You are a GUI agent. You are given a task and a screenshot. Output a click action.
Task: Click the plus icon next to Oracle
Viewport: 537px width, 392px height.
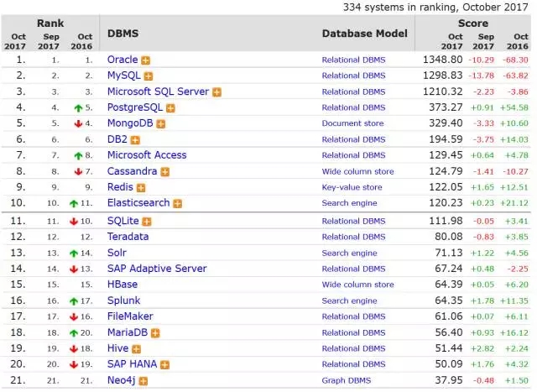click(x=145, y=60)
